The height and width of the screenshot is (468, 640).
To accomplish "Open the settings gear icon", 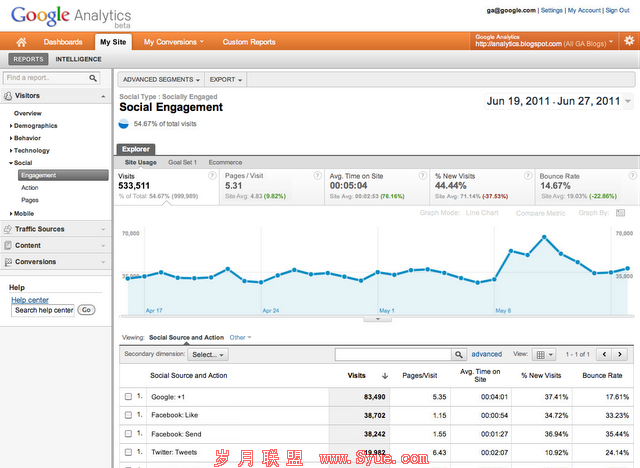I will [628, 41].
